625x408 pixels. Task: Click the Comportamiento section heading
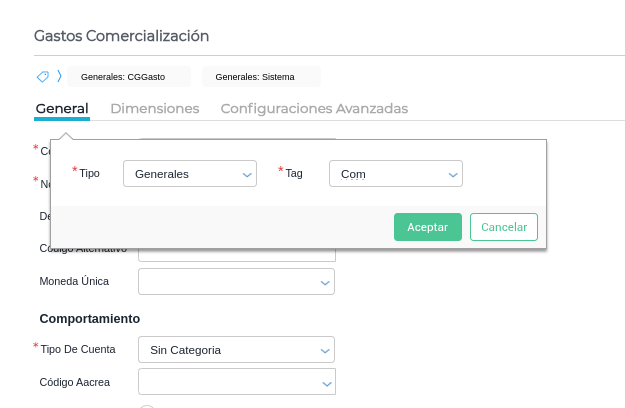click(x=89, y=318)
